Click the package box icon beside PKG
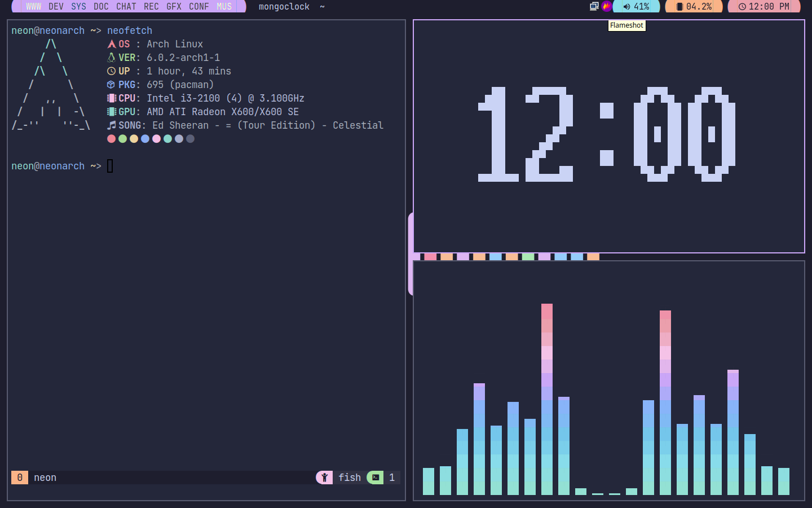The width and height of the screenshot is (812, 508). point(111,84)
